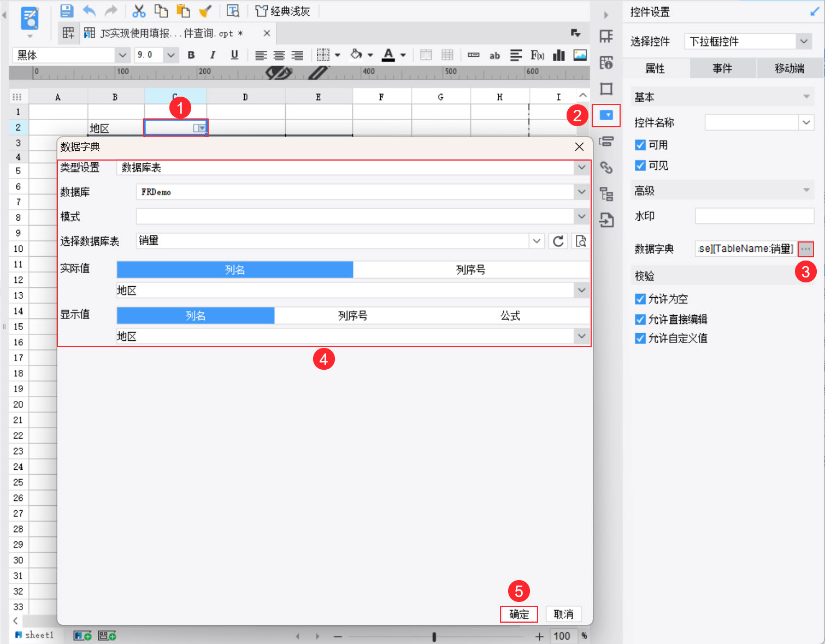Toggle bold formatting

[x=191, y=55]
